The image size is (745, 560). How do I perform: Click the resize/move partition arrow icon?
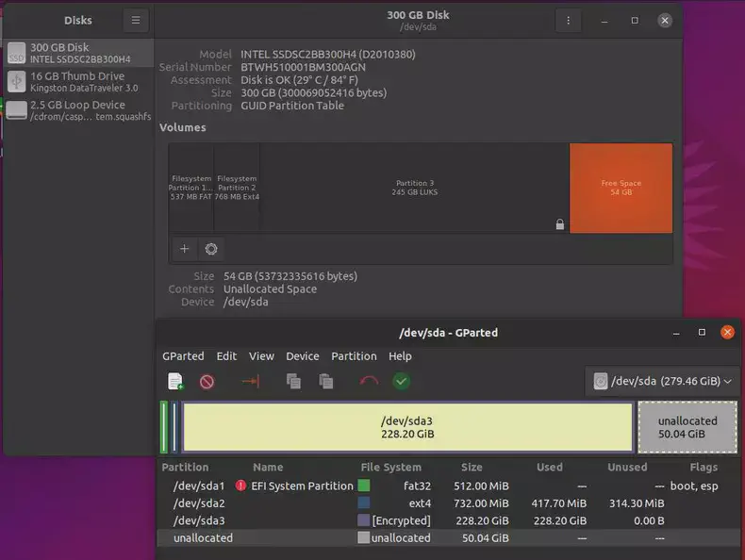pyautogui.click(x=250, y=381)
